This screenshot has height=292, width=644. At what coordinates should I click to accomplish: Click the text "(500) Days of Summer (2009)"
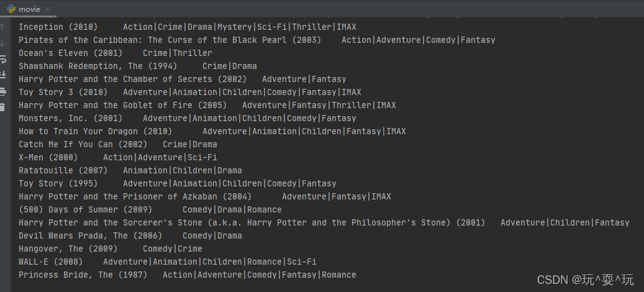[x=86, y=210]
